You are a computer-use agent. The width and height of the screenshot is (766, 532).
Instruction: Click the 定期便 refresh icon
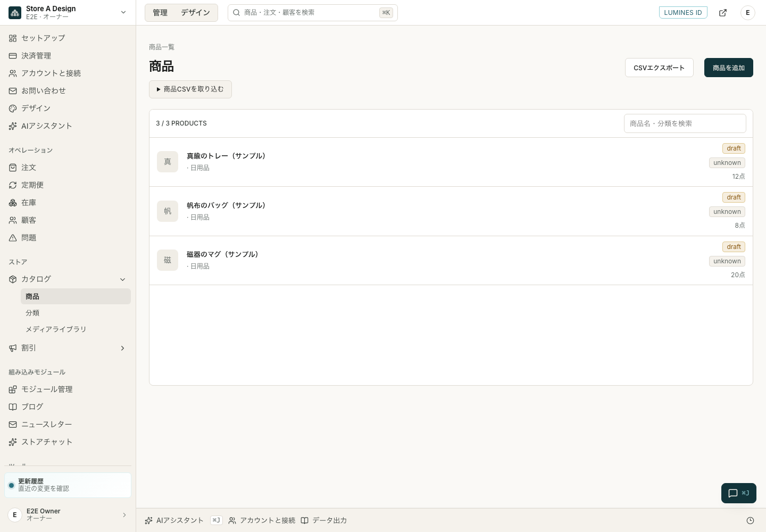[13, 185]
